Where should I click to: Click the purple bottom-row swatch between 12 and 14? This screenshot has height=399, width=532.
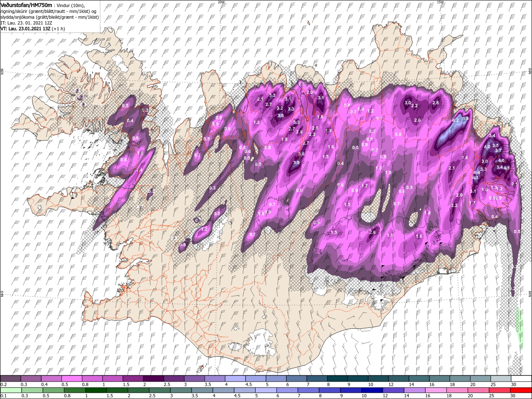tap(394, 390)
